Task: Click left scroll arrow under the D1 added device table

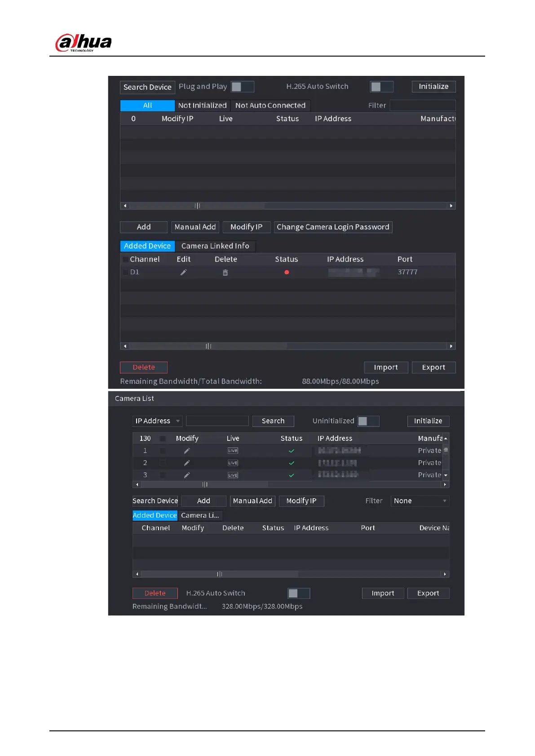Action: pyautogui.click(x=125, y=346)
